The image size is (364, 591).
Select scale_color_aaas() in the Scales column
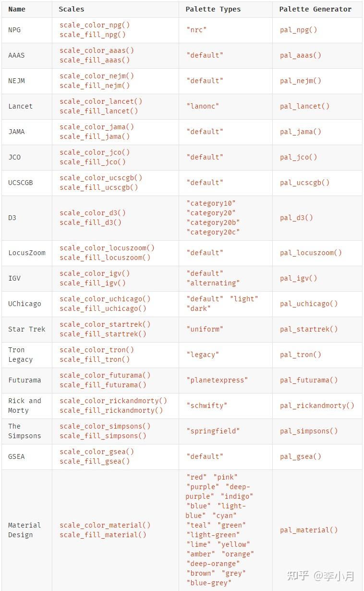[97, 50]
